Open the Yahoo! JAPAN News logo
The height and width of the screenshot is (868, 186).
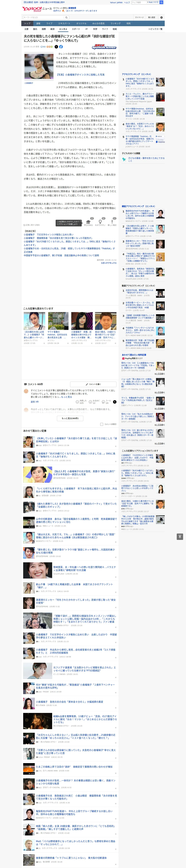coord(37,9)
